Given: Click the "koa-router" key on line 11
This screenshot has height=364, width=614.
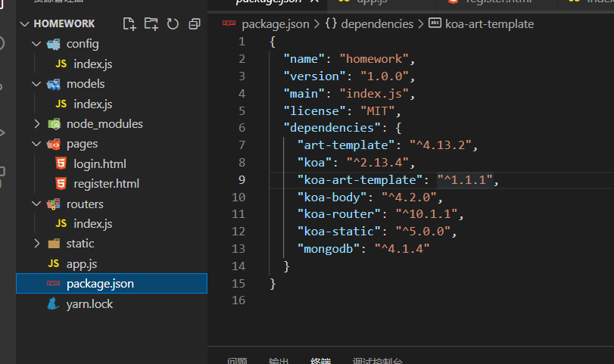Looking at the screenshot, I should click(x=338, y=214).
